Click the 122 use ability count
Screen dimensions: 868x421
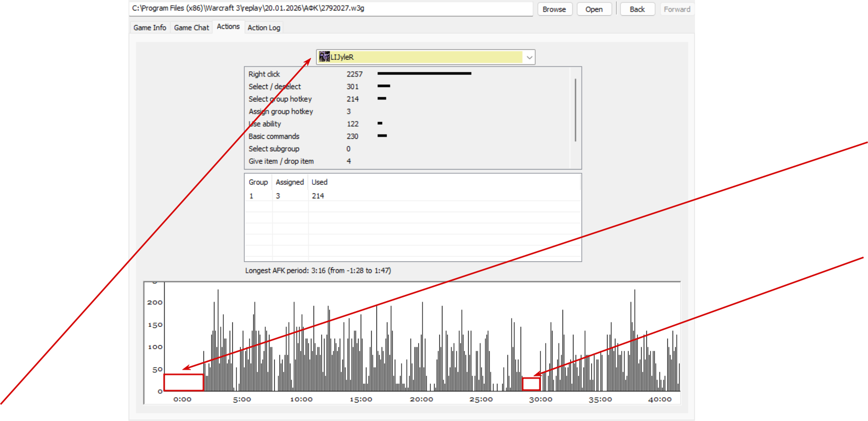pos(353,124)
